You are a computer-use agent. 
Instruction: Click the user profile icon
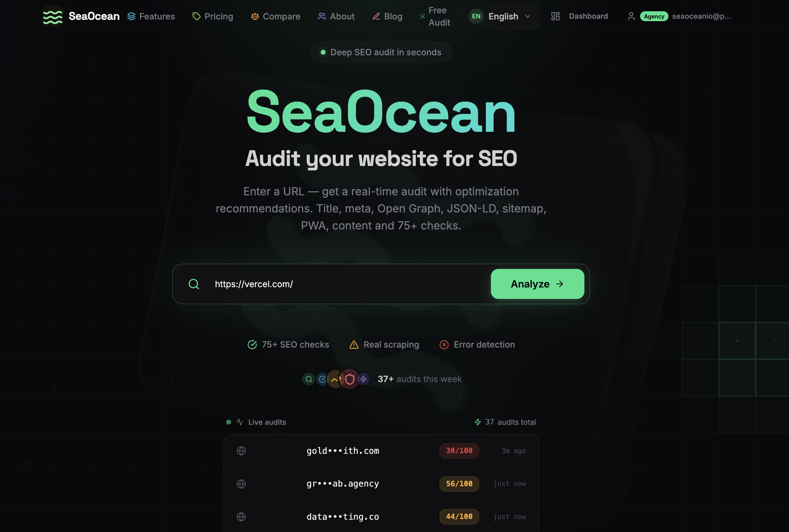[x=631, y=16]
